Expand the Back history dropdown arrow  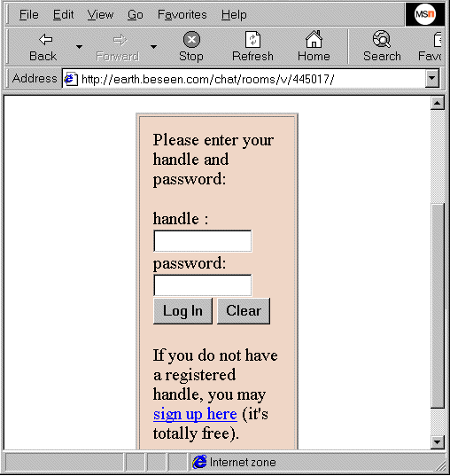(79, 47)
